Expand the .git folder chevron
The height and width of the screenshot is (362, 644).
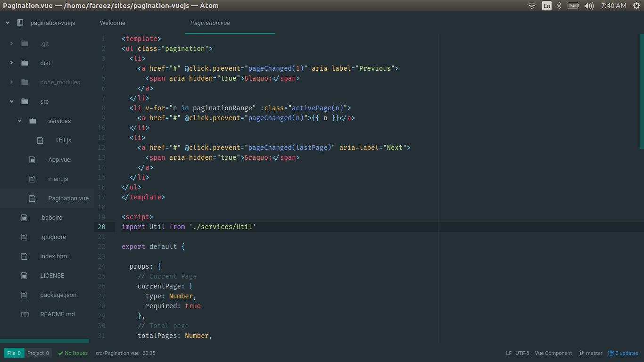tap(11, 43)
